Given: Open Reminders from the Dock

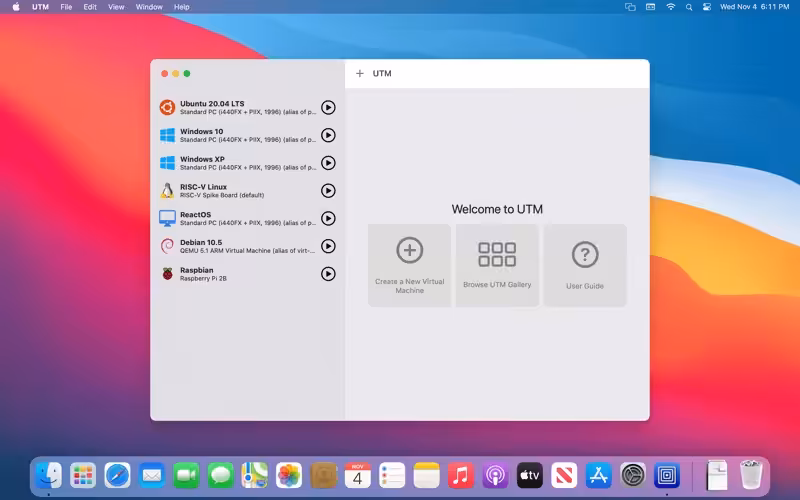Looking at the screenshot, I should coord(392,475).
